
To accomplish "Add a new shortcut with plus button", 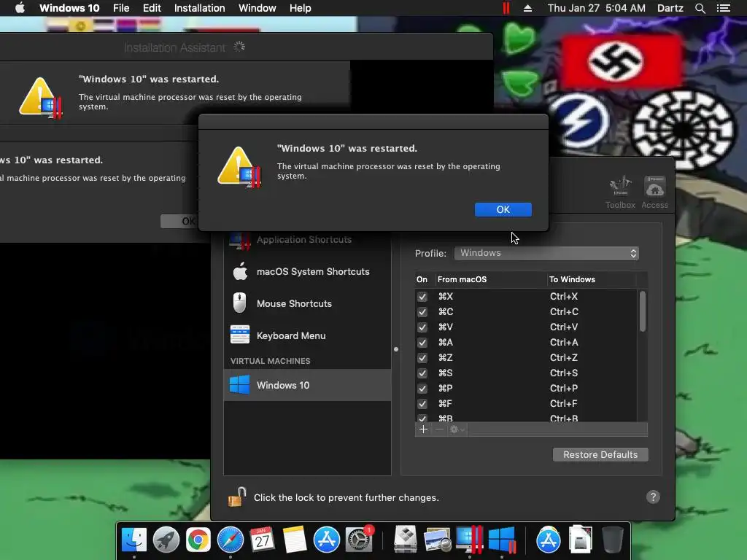I will tap(423, 429).
